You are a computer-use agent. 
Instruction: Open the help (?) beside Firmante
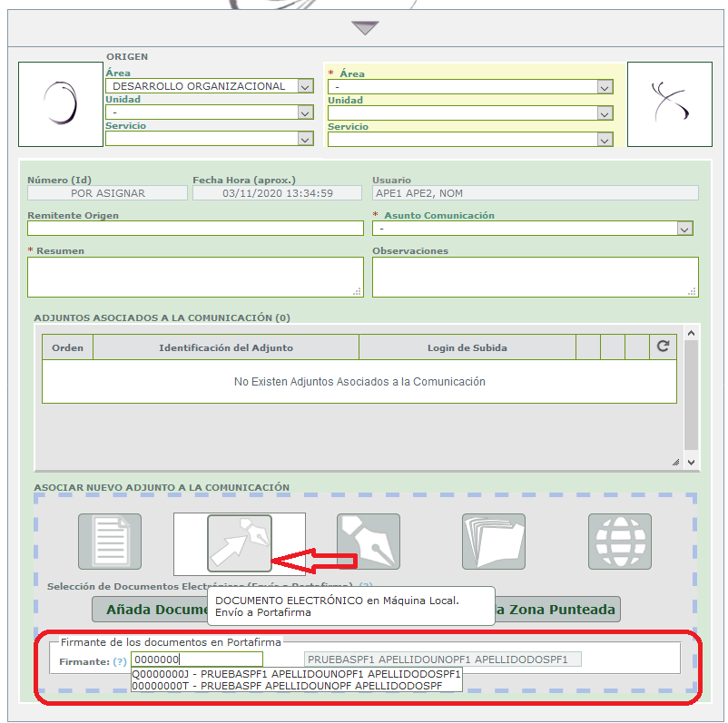120,661
